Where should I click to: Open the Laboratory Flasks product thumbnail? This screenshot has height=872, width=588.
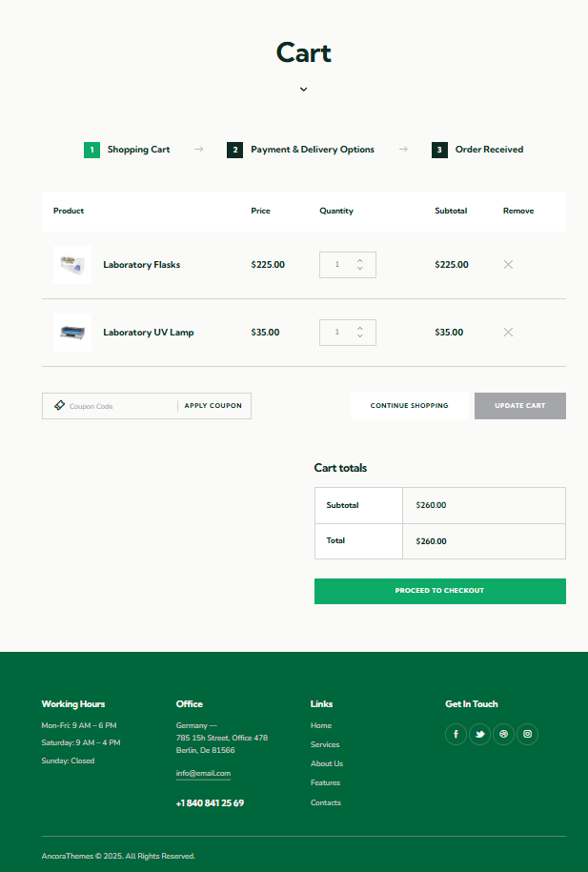tap(72, 265)
